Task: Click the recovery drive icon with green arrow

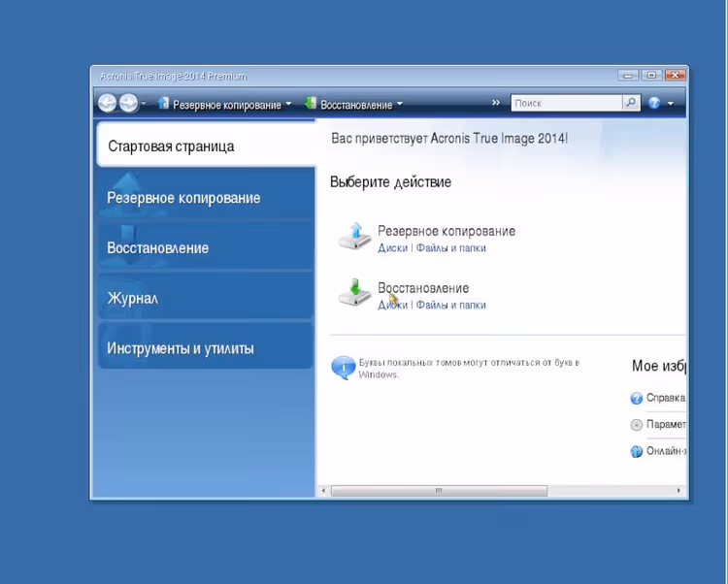Action: tap(354, 293)
